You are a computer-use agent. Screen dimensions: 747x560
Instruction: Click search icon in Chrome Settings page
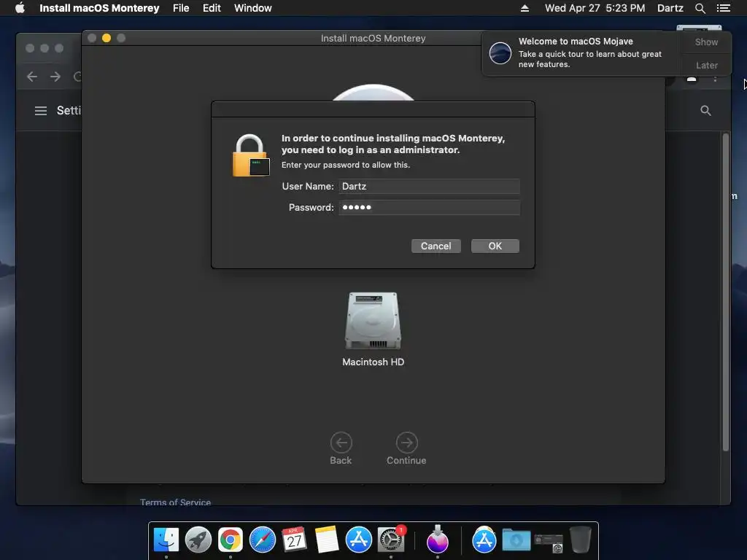705,111
